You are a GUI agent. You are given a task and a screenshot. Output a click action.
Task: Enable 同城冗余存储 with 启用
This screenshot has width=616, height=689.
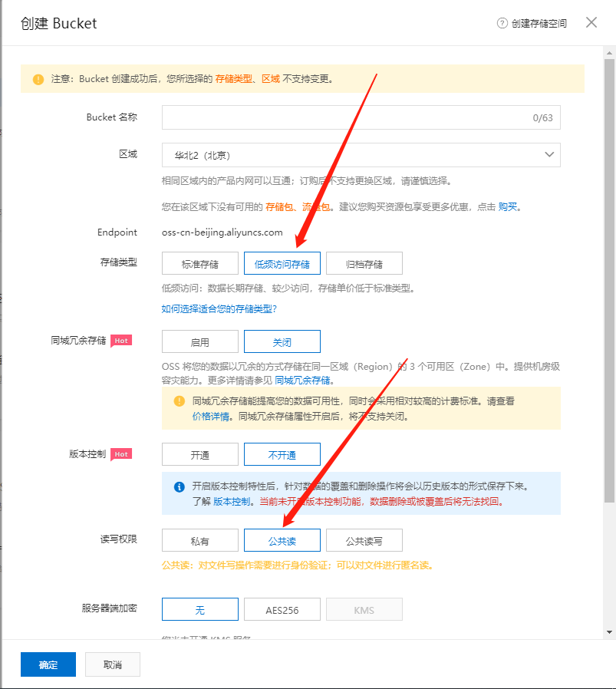coord(200,342)
